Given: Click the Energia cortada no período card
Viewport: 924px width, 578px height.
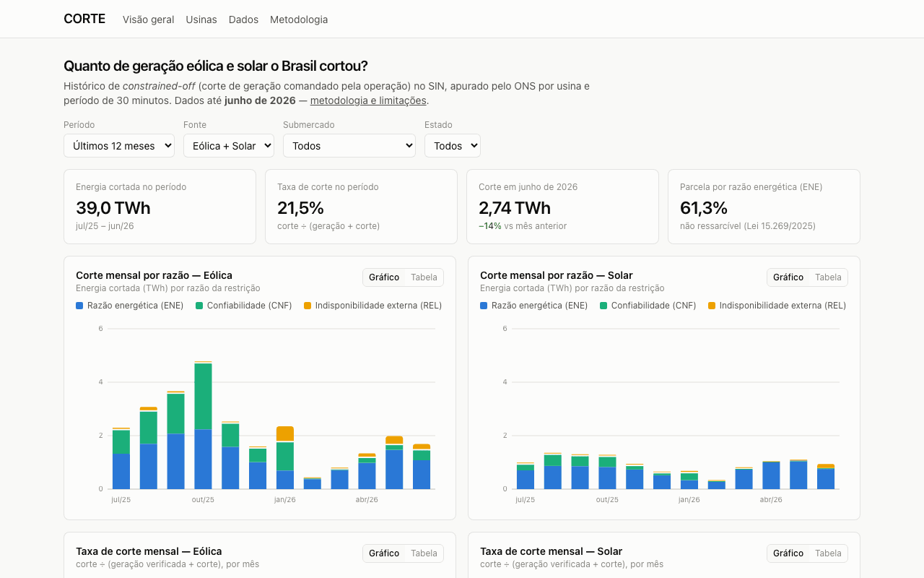Looking at the screenshot, I should 160,207.
